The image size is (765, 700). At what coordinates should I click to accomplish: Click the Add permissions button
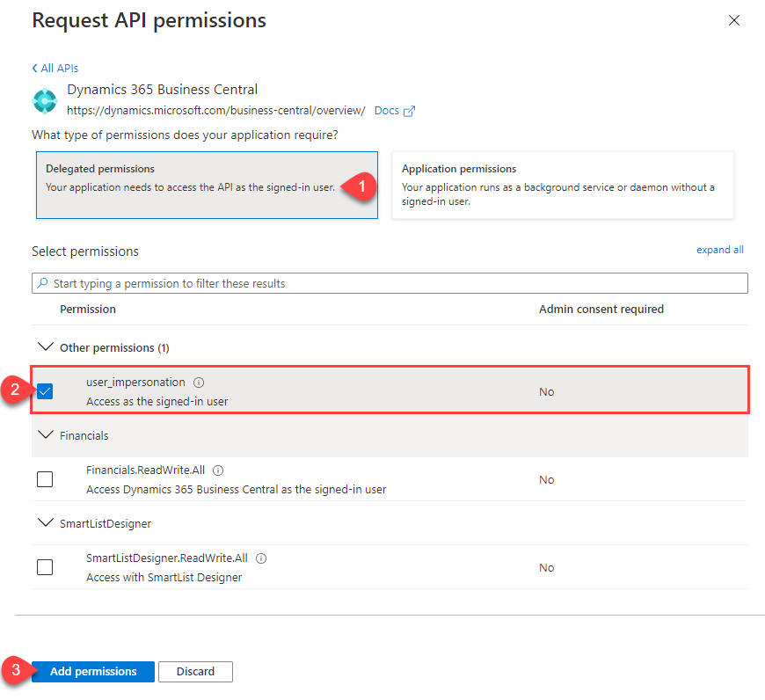93,672
